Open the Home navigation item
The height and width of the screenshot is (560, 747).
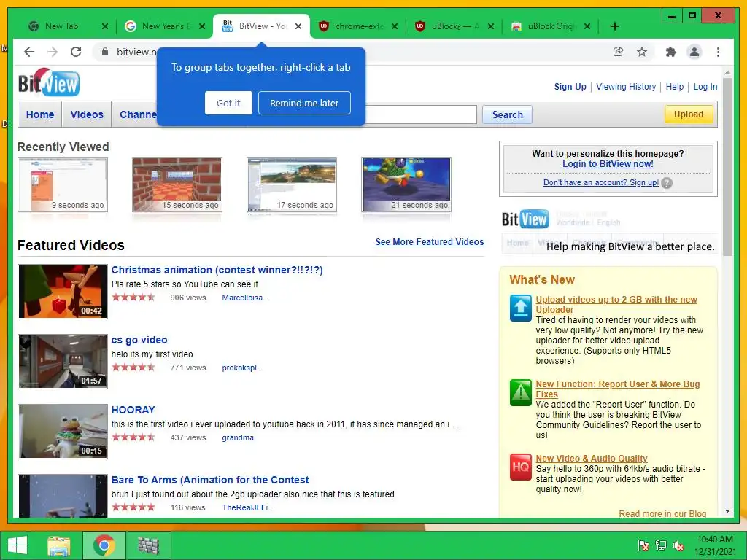coord(40,114)
